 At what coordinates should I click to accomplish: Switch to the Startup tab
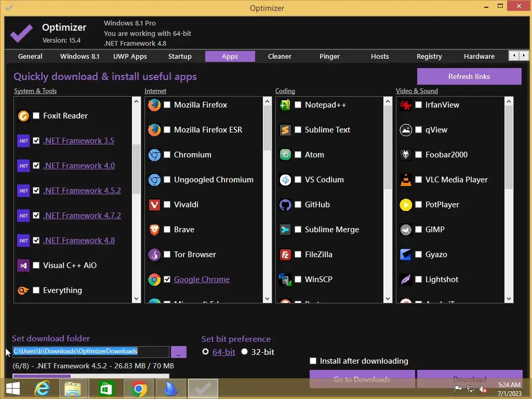180,56
